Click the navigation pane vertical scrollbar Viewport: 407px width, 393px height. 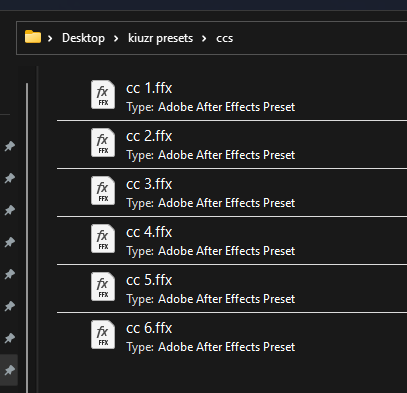[x=27, y=238]
